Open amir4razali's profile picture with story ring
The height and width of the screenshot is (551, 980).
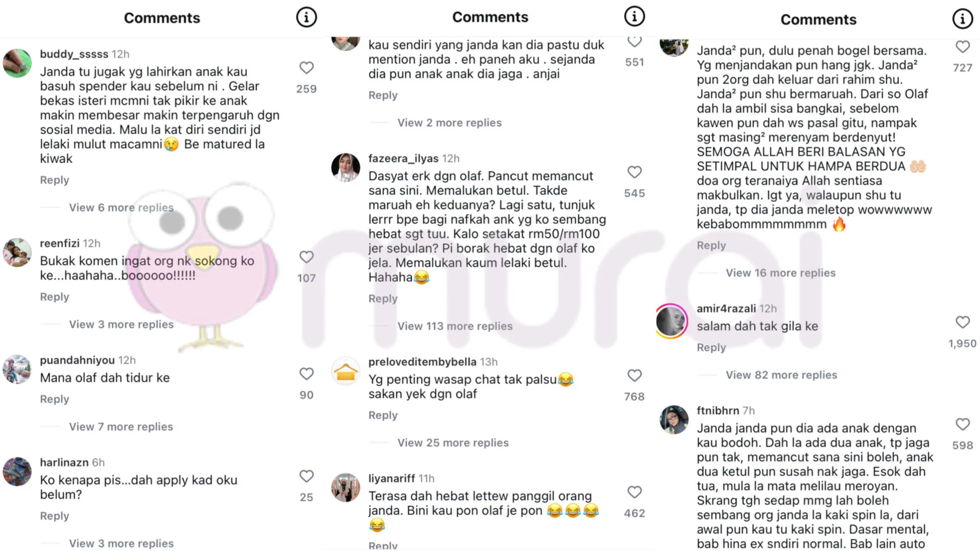coord(672,321)
